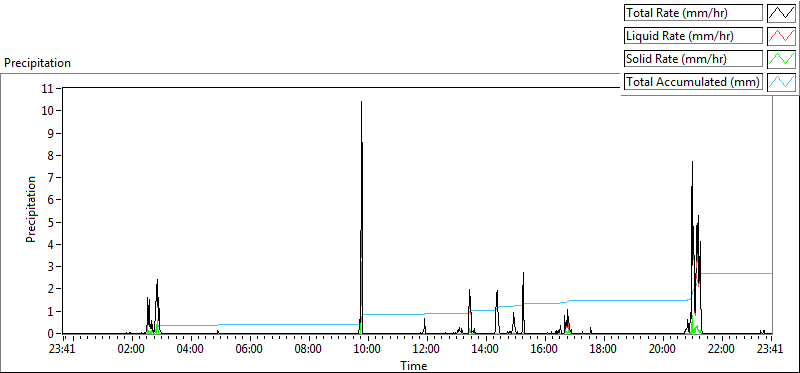This screenshot has width=800, height=373.
Task: Select the Solid Rate (mm/hr) legend label
Action: 693,59
